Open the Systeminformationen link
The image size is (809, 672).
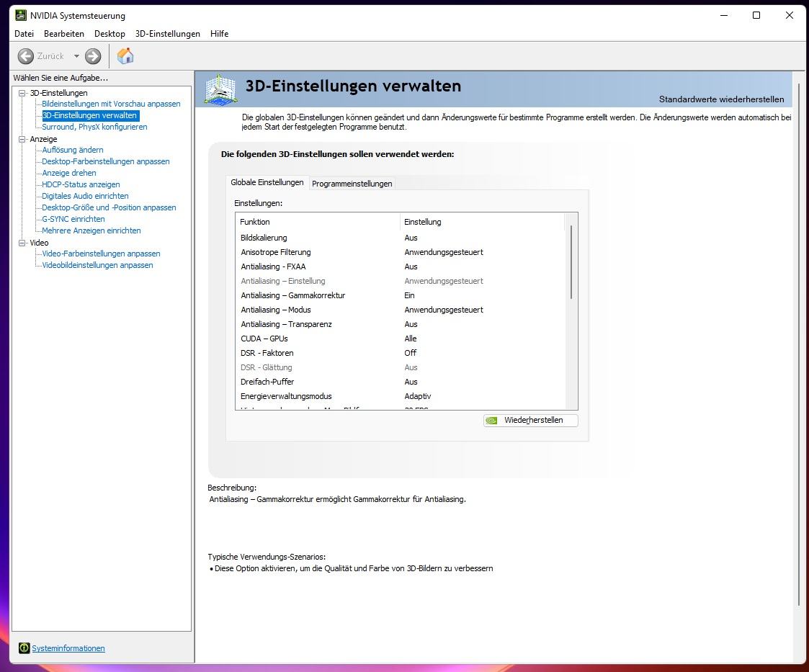point(68,648)
